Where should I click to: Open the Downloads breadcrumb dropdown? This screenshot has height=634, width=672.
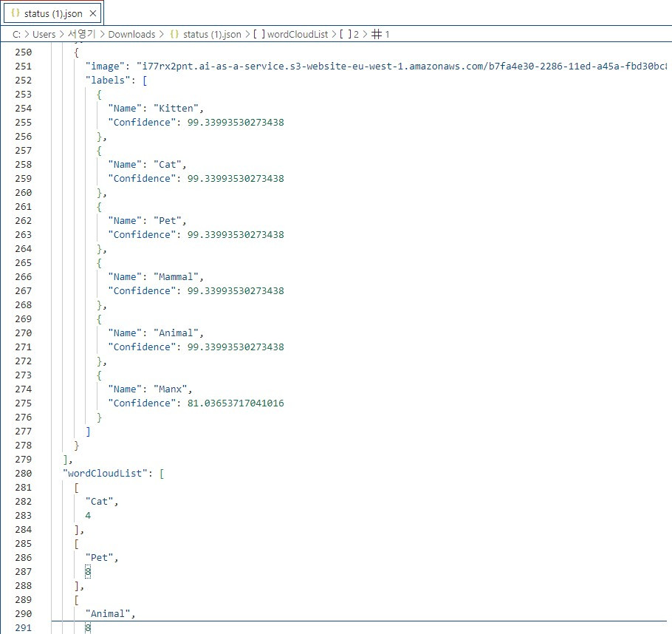tap(131, 34)
